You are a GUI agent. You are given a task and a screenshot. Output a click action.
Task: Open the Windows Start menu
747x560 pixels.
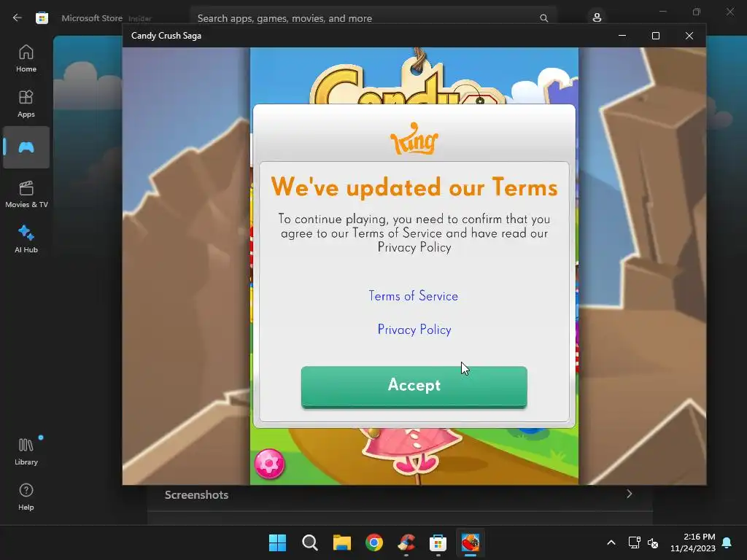(x=277, y=542)
